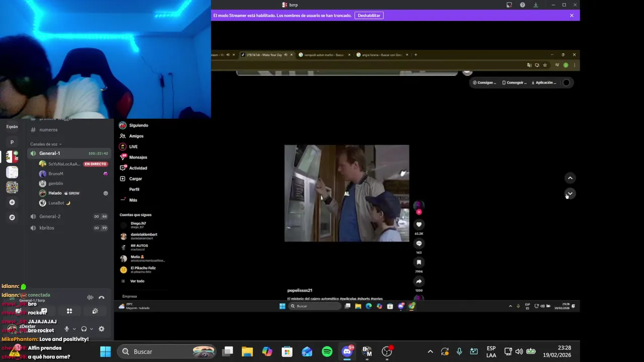Click the Discord add a server plus icon
Image resolution: width=644 pixels, height=362 pixels.
(12, 202)
